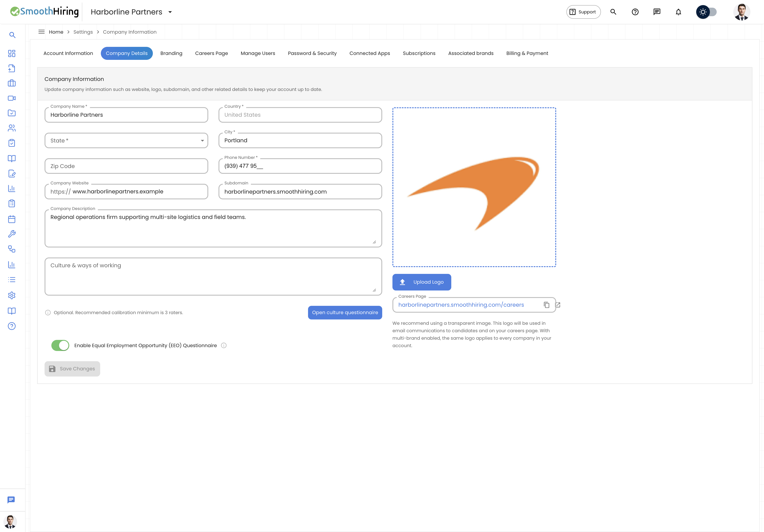Open the calendar icon in sidebar
The width and height of the screenshot is (764, 532).
pyautogui.click(x=12, y=219)
